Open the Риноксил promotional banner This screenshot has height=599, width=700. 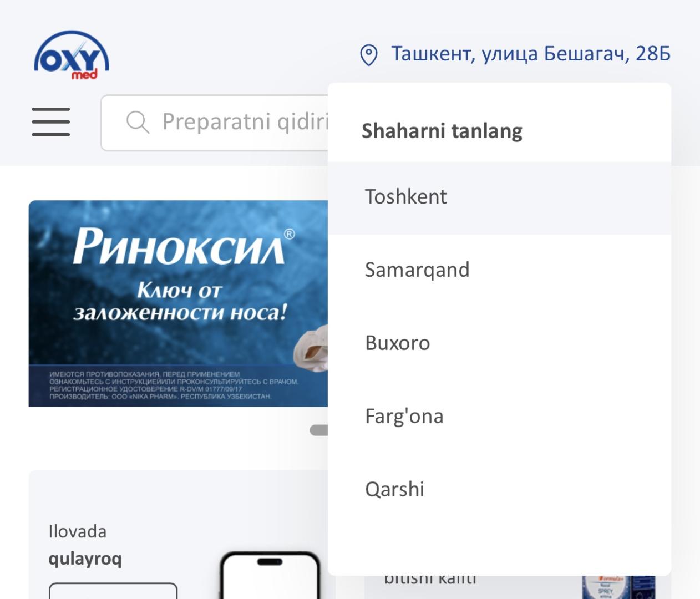(x=177, y=277)
